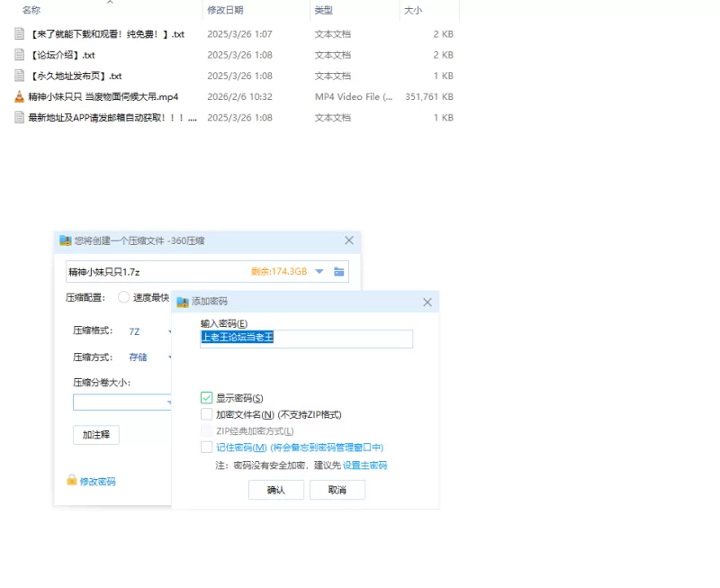
Task: Click the date 2026/2/6 10:32
Action: coord(239,96)
